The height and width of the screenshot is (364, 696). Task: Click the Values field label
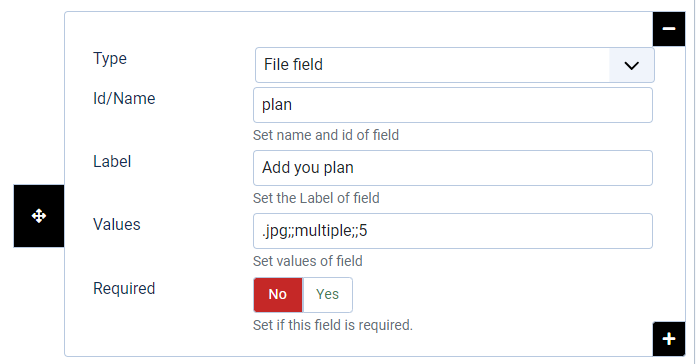coord(117,225)
